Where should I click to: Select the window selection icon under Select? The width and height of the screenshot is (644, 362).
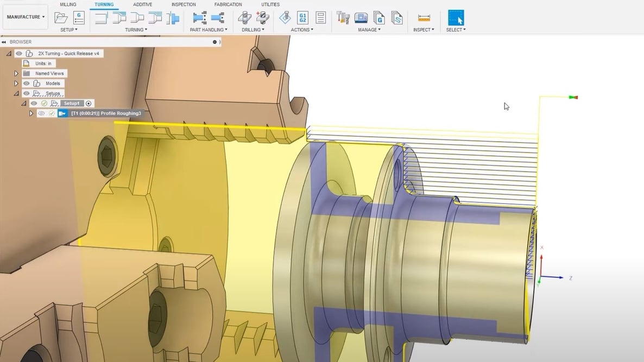(x=456, y=18)
